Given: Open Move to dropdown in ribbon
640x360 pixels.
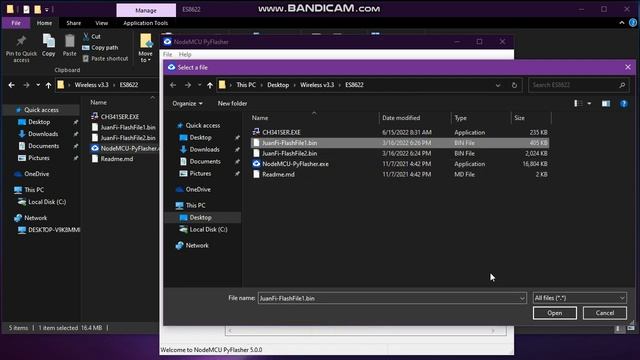Looking at the screenshot, I should 145,48.
